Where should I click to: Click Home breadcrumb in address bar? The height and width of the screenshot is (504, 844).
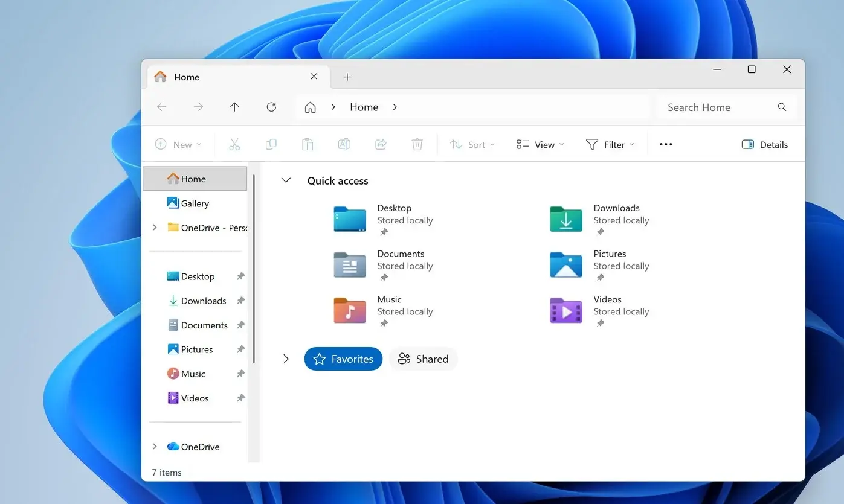point(364,107)
